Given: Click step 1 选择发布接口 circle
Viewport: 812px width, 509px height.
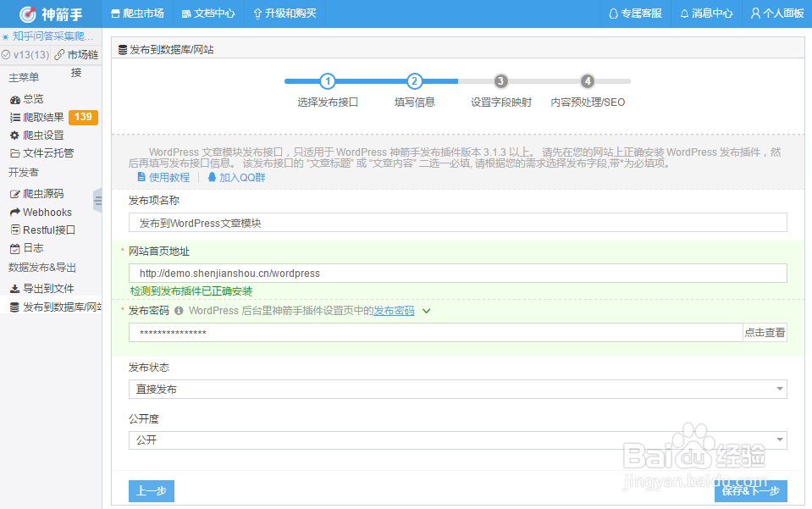Looking at the screenshot, I should pyautogui.click(x=328, y=81).
